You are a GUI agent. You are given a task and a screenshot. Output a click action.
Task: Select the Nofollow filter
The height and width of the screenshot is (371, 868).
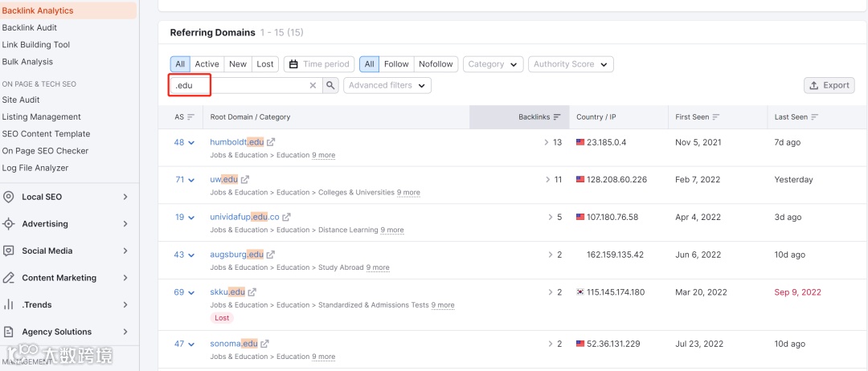tap(436, 64)
